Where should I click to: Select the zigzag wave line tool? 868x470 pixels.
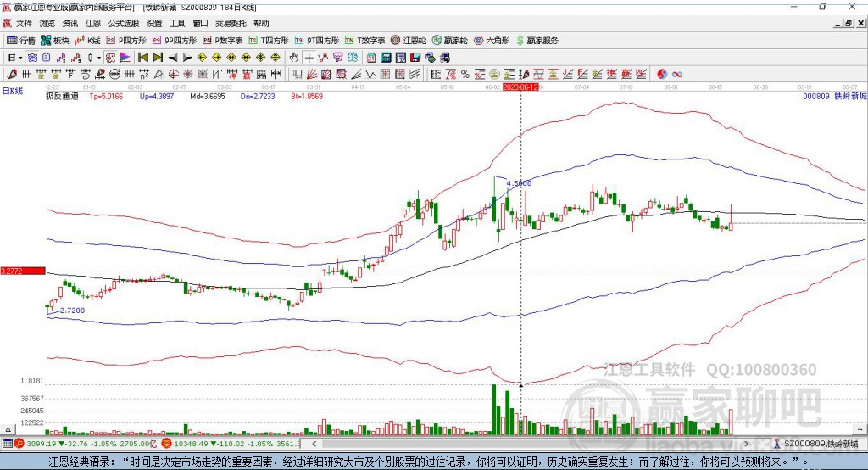click(x=370, y=75)
